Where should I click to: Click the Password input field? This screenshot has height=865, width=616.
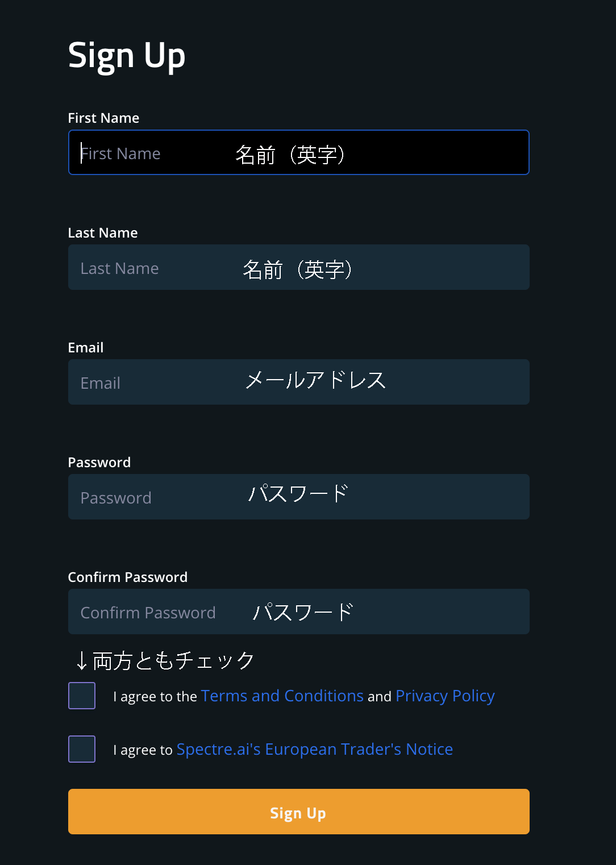coord(298,497)
